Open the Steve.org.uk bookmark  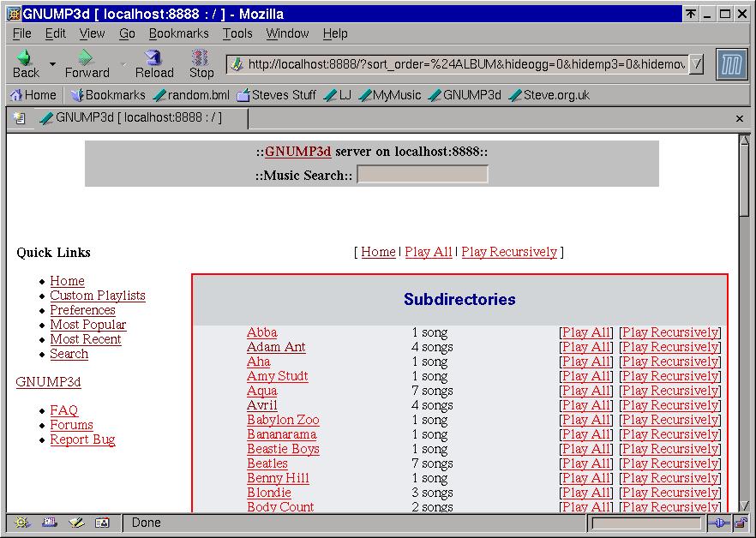pyautogui.click(x=549, y=95)
